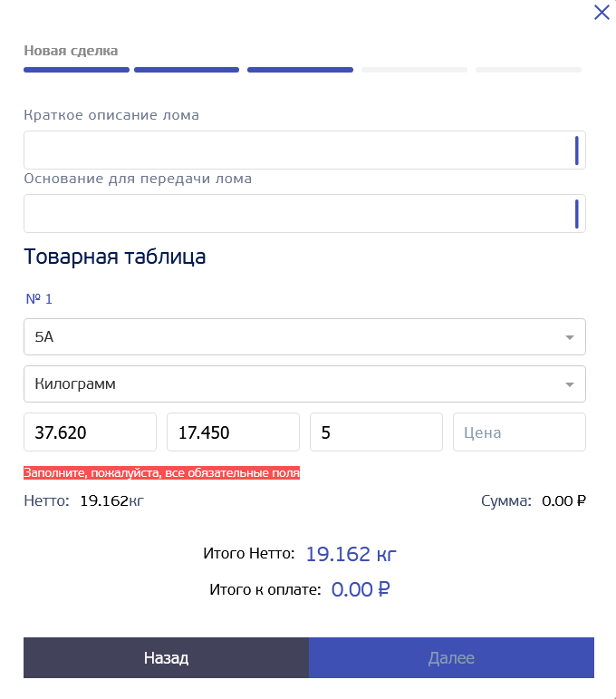Click the field containing 17.450
This screenshot has width=616, height=699.
click(233, 432)
